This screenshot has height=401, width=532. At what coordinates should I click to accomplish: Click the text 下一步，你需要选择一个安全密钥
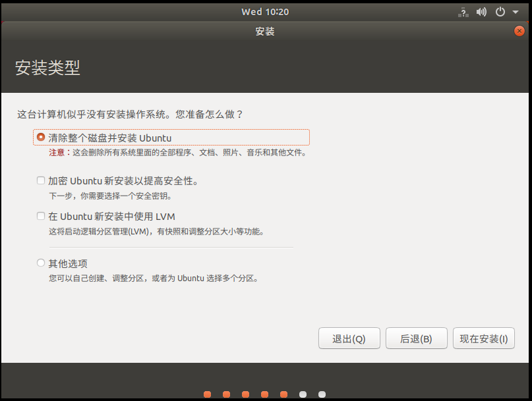tap(110, 196)
